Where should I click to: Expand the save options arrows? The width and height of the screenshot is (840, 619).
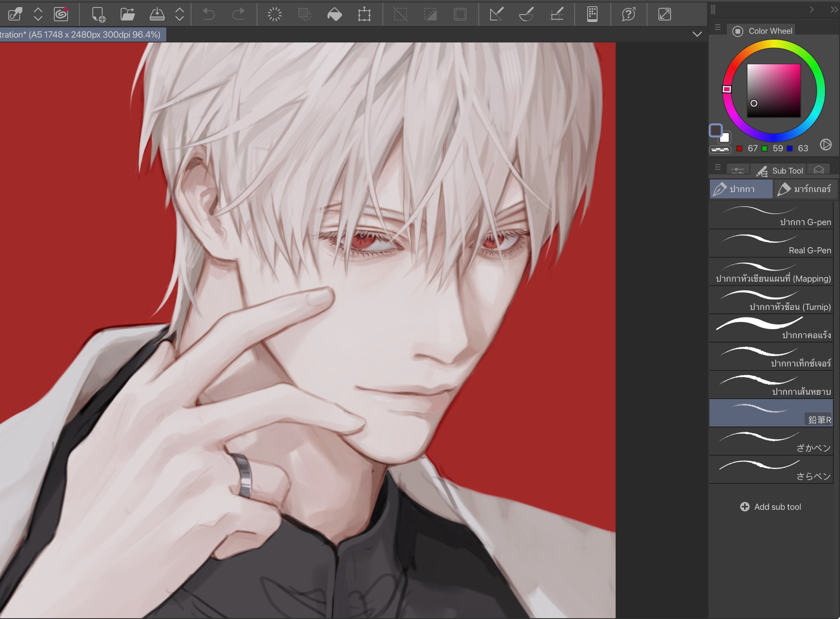(179, 14)
